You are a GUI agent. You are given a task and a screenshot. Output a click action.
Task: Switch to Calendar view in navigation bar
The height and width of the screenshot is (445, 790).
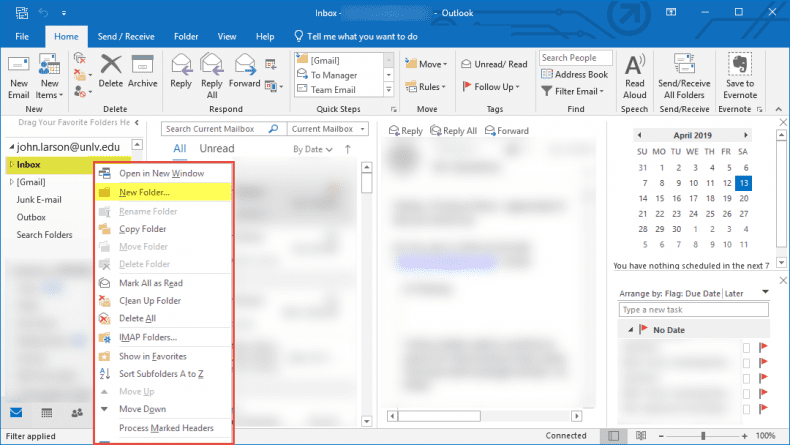[x=46, y=412]
